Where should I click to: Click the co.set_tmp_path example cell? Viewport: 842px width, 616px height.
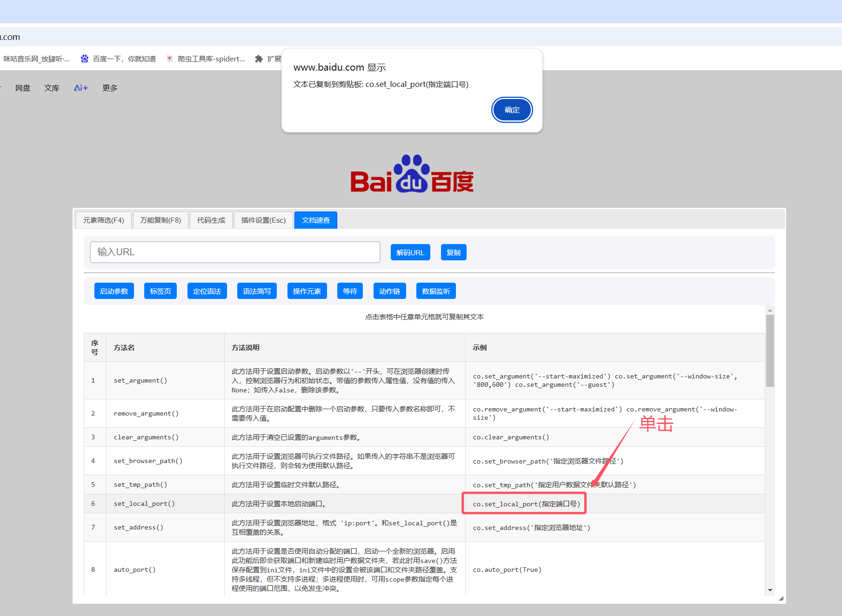(615, 484)
